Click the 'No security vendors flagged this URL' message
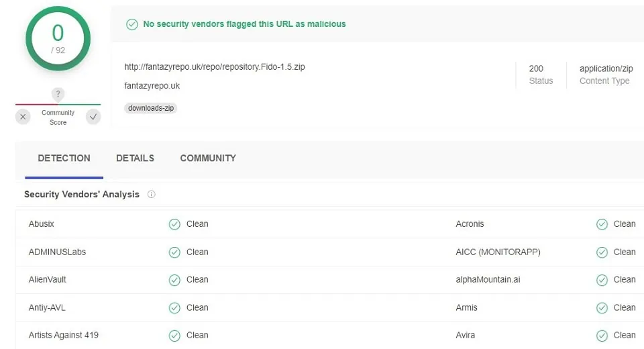Screen dimensions: 644x349 coord(244,24)
